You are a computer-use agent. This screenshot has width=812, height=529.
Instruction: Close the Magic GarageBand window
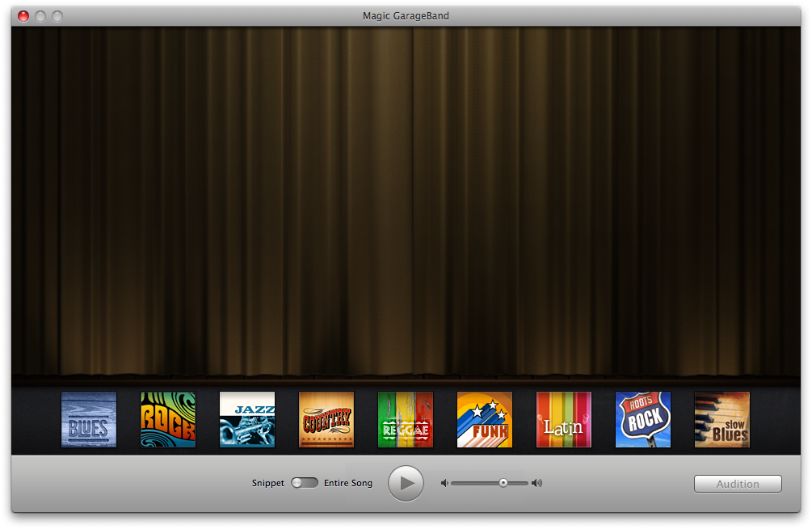23,16
